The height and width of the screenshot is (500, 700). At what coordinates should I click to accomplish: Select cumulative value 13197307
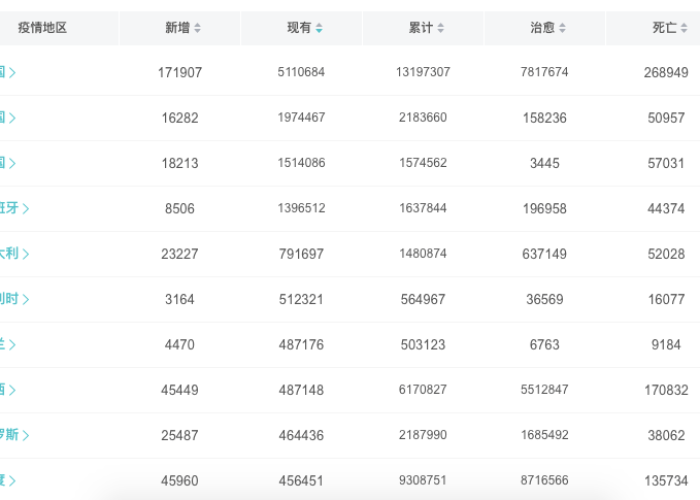point(423,72)
